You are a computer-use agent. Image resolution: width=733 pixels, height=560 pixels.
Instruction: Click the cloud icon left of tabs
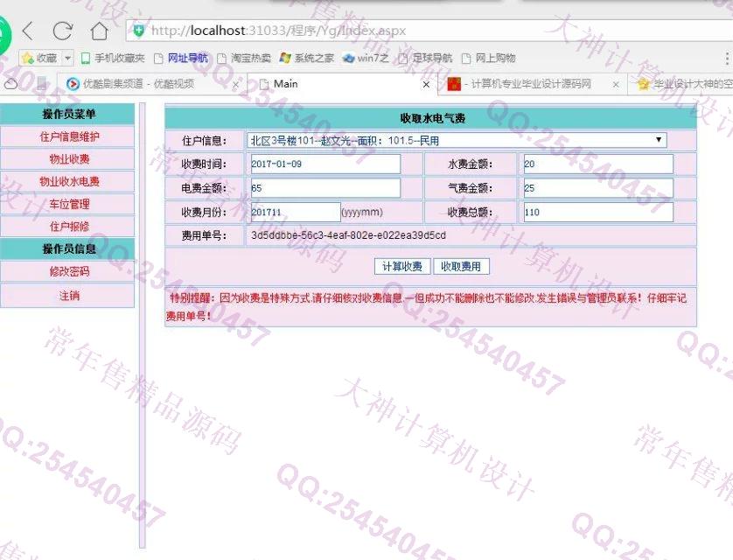coord(11,84)
